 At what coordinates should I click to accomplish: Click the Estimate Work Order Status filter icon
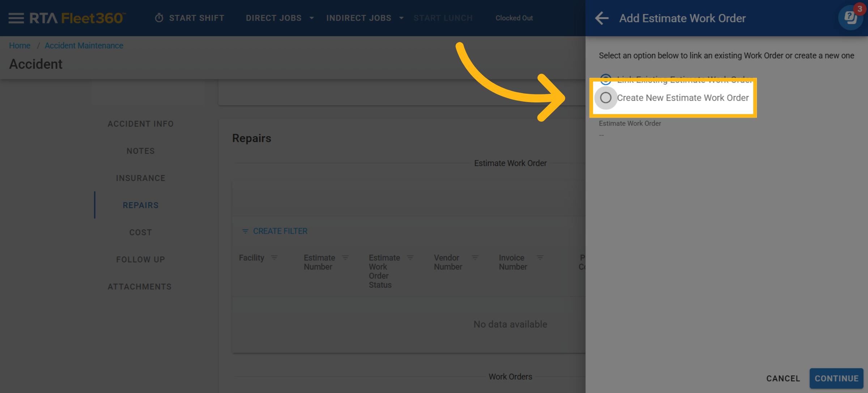[410, 258]
